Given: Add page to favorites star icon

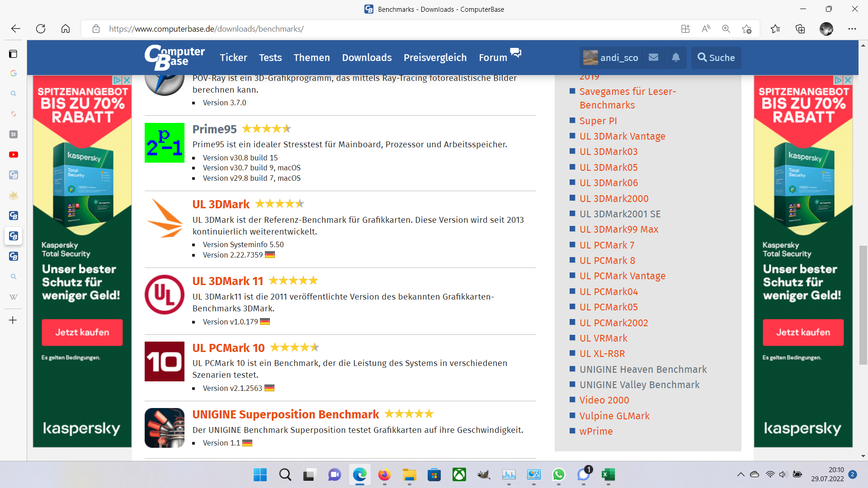Looking at the screenshot, I should point(746,29).
